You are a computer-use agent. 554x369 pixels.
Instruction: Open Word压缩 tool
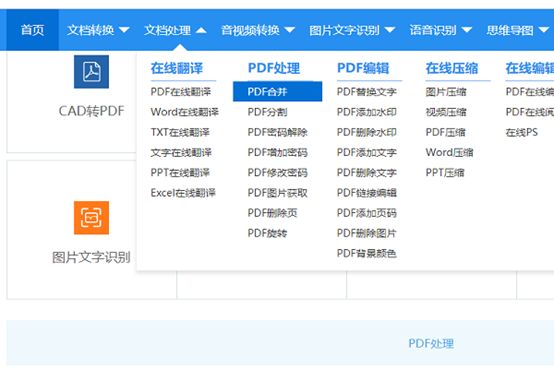[x=449, y=152]
